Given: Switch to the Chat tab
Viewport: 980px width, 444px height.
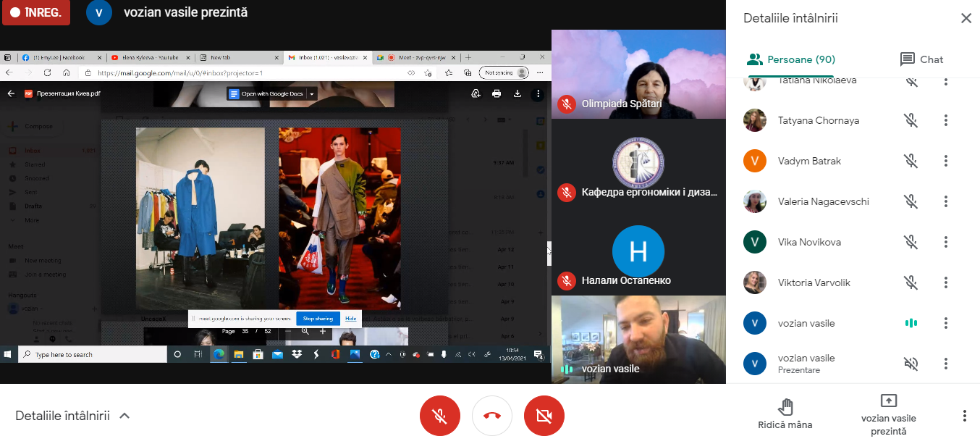Looking at the screenshot, I should (x=921, y=59).
